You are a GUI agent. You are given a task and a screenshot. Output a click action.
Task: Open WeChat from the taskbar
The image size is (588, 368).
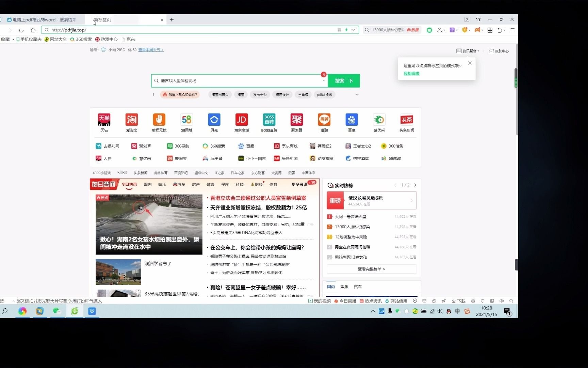(x=57, y=311)
